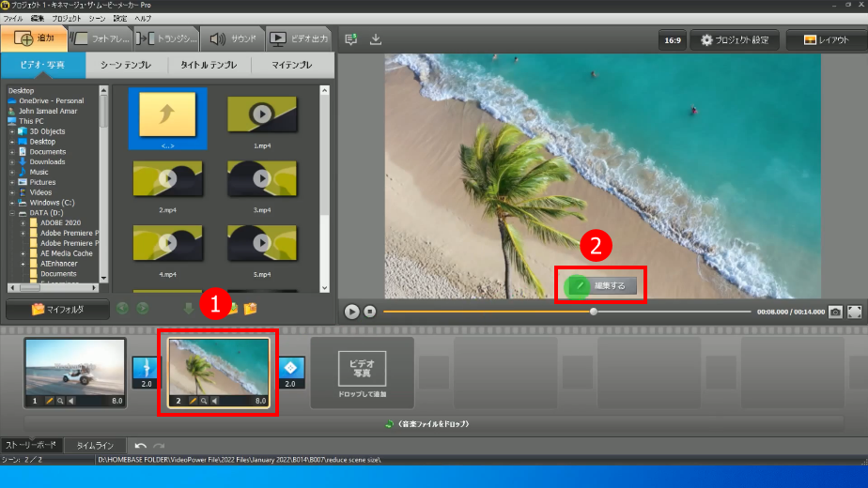This screenshot has width=868, height=488.
Task: Expand the AE Media Cache folder
Action: point(23,253)
